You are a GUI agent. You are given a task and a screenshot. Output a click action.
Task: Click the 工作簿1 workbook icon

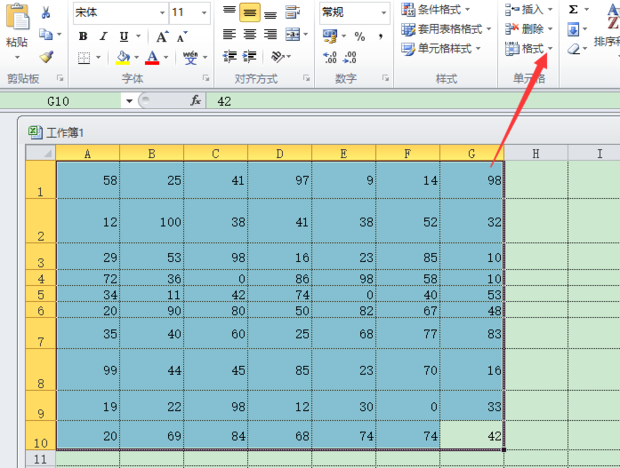35,132
